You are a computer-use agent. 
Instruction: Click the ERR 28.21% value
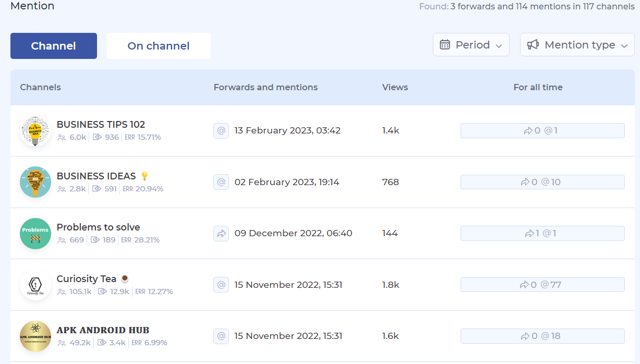[x=140, y=240]
